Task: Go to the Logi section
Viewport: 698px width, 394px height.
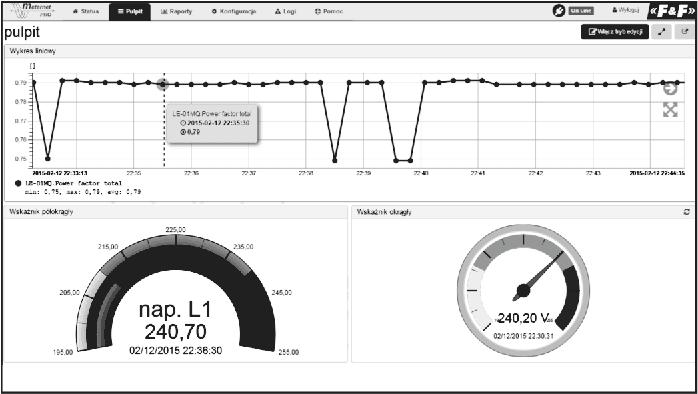Action: (285, 11)
